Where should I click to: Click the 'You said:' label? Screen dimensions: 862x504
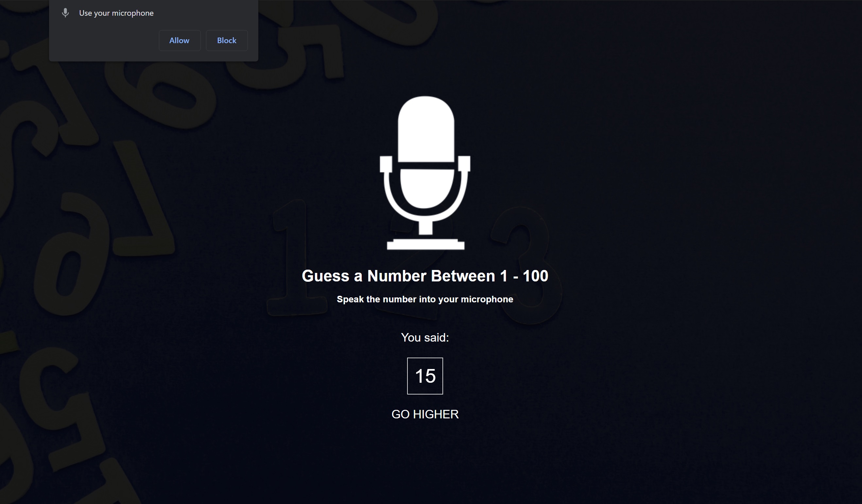pyautogui.click(x=425, y=338)
